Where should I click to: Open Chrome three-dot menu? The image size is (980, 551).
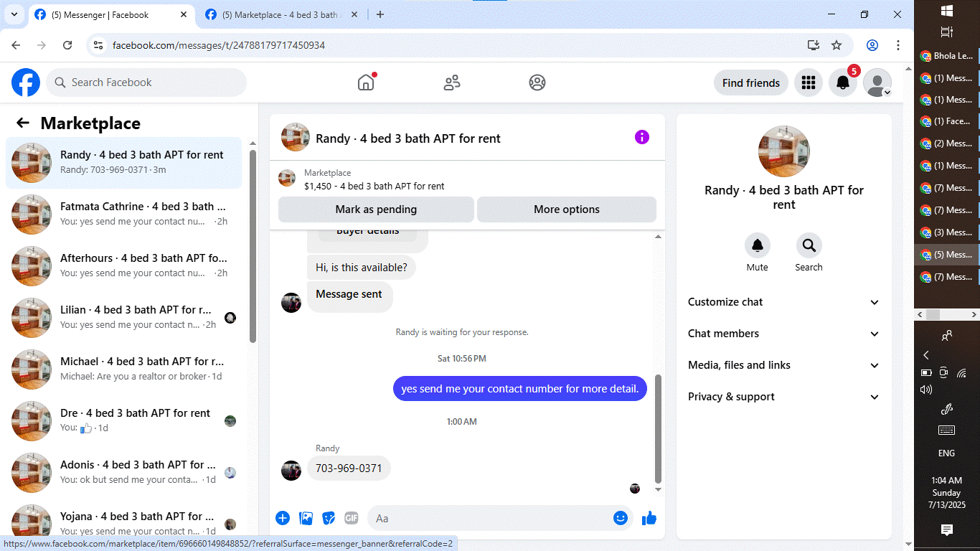coord(898,45)
